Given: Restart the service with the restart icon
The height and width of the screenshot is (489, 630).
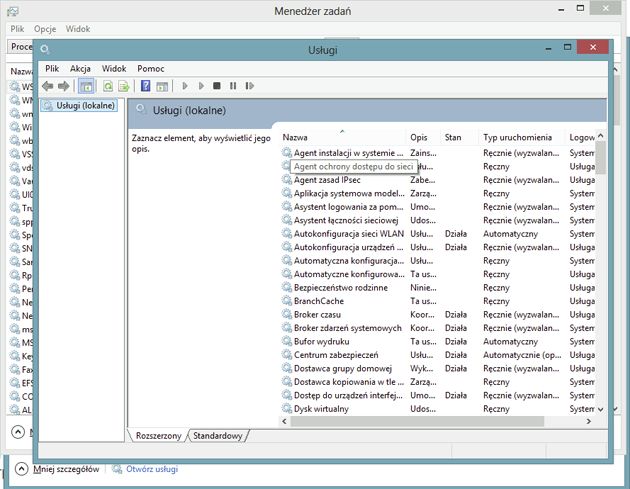Looking at the screenshot, I should 250,86.
